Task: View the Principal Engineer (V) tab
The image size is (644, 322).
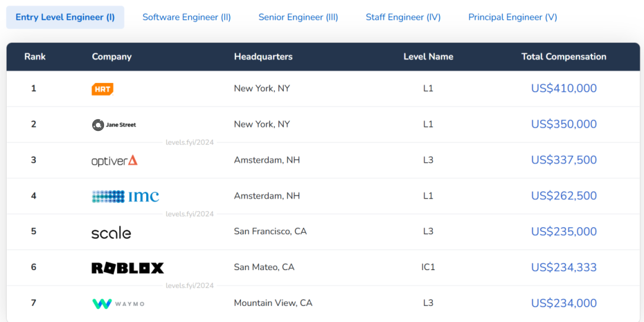Action: coord(513,17)
